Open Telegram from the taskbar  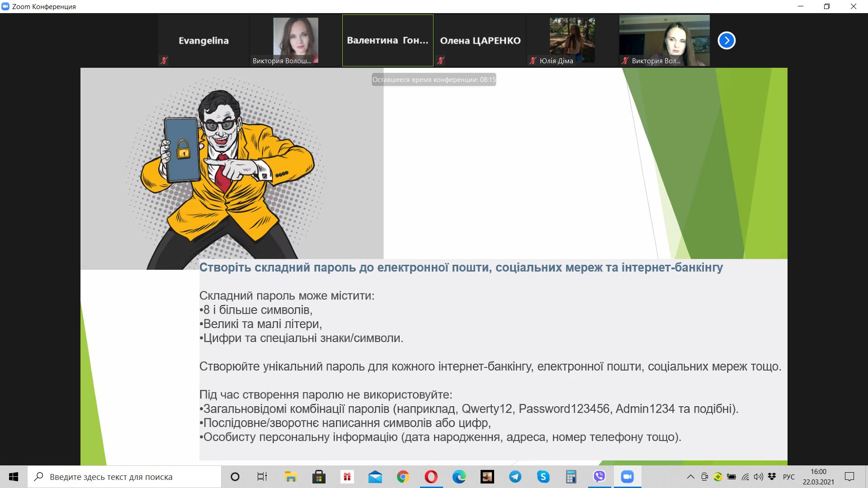pyautogui.click(x=515, y=477)
